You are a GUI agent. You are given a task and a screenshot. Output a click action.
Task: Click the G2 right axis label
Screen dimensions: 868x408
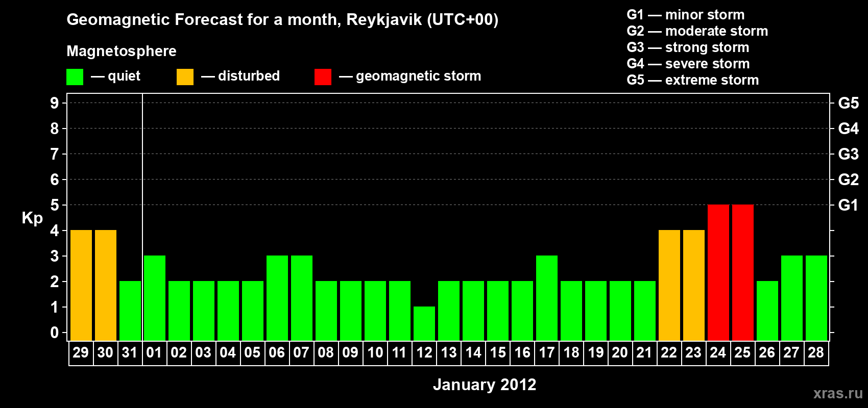(849, 180)
